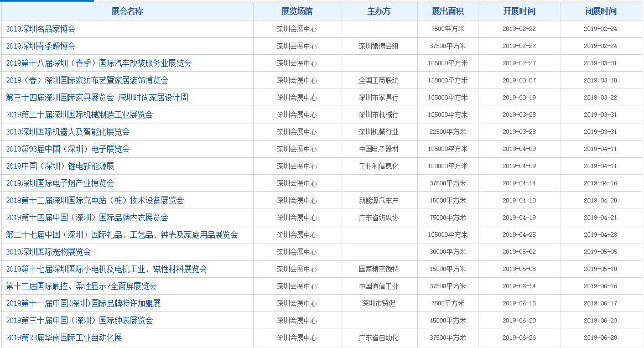Select organizer cell 中国电子器材

pyautogui.click(x=378, y=149)
